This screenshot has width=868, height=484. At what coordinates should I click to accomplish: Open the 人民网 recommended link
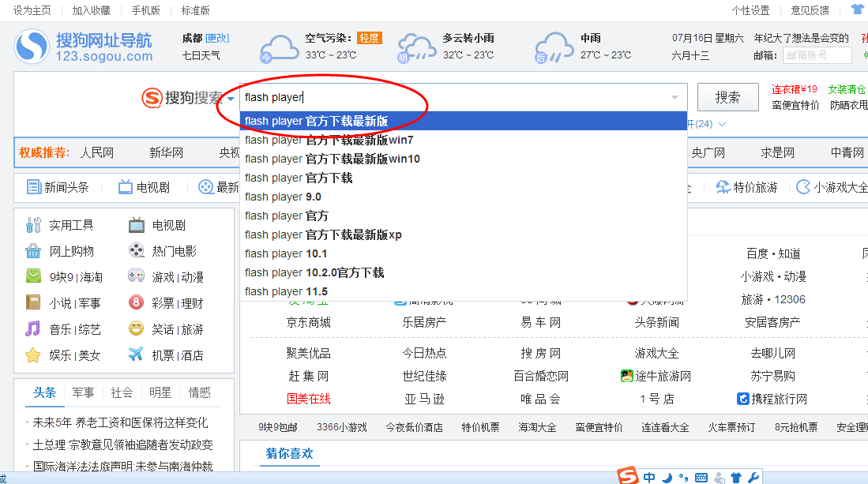point(97,152)
